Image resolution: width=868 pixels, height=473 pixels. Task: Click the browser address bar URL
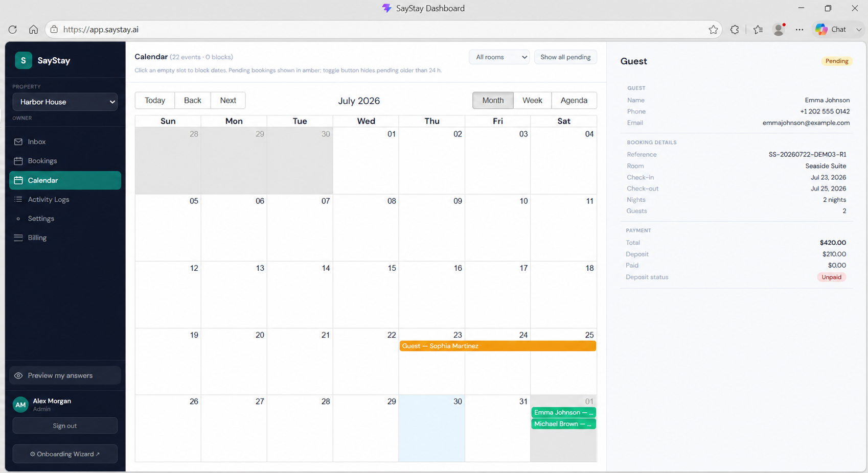pos(101,30)
